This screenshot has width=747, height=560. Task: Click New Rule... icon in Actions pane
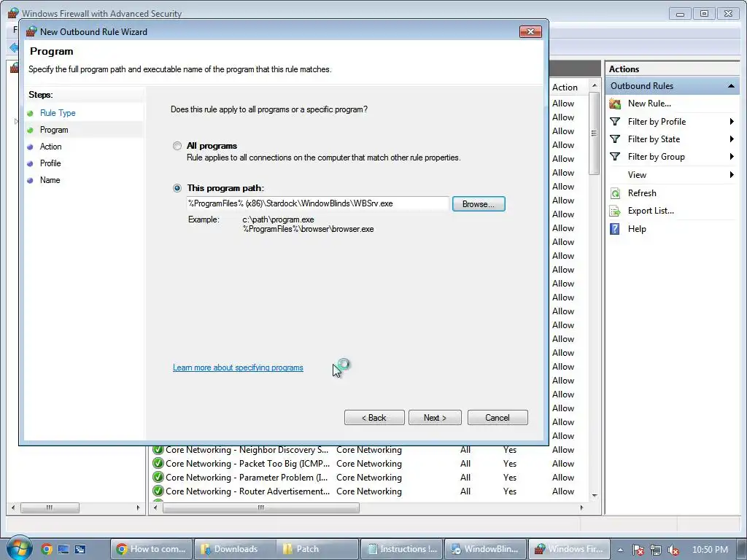pos(615,104)
